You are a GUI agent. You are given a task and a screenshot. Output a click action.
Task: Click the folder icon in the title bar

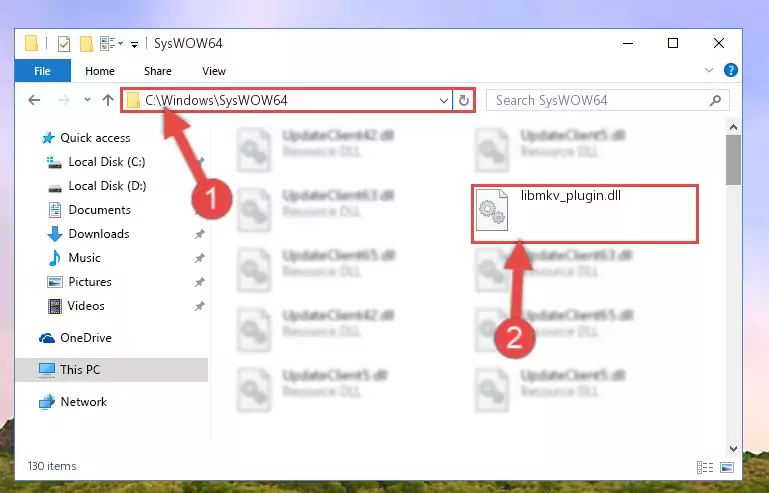coord(31,43)
